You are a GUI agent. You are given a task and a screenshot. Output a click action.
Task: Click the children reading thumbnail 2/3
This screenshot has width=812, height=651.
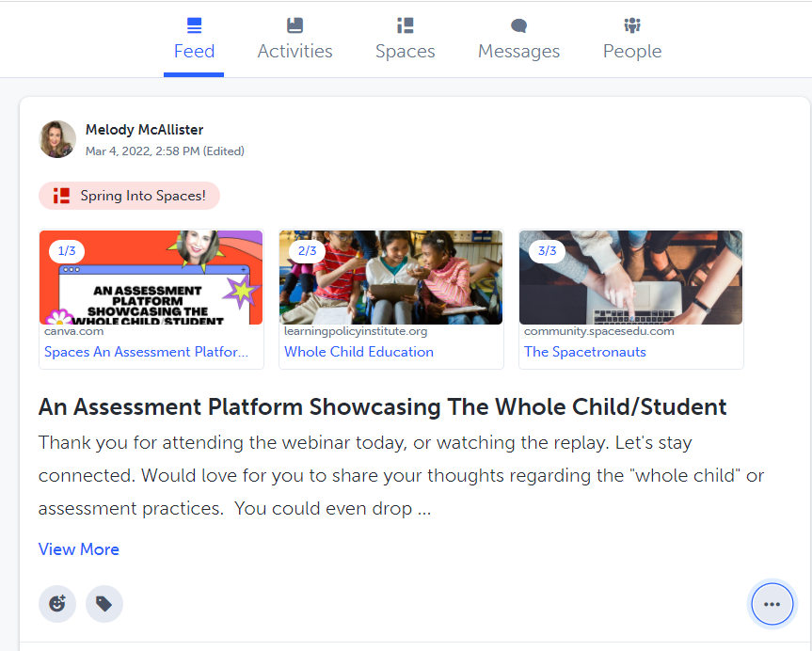(x=390, y=278)
